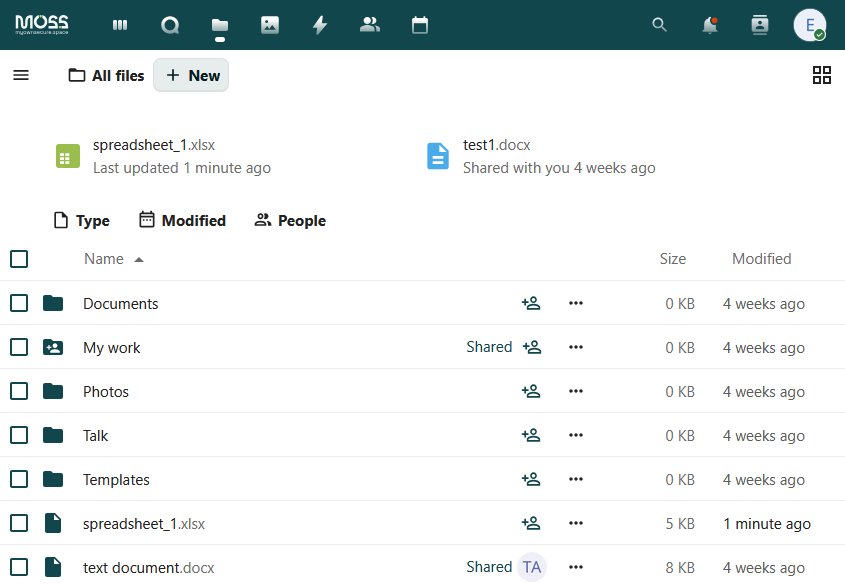Open the Modified filter dropdown
This screenshot has width=845, height=586.
182,220
